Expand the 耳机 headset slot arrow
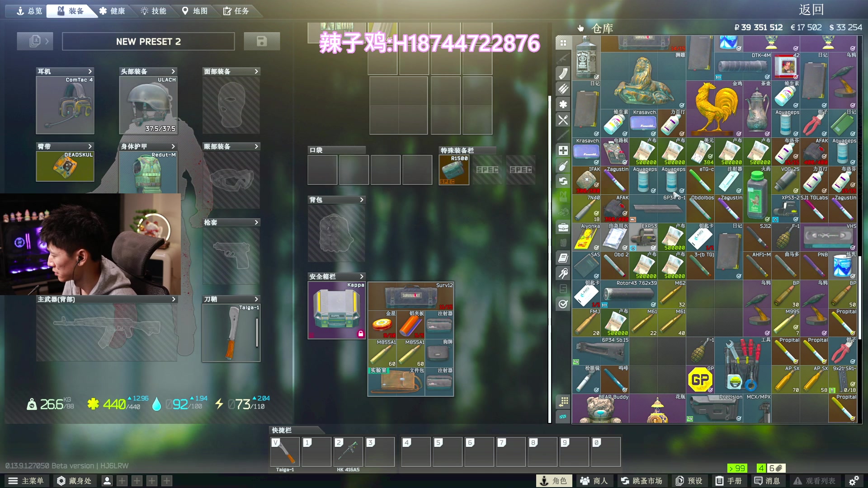The height and width of the screenshot is (488, 868). click(x=90, y=71)
